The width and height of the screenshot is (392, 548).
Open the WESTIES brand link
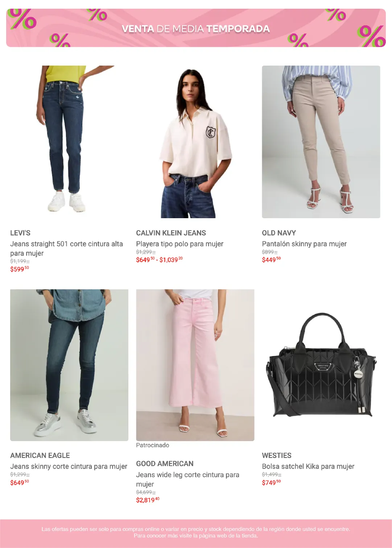click(277, 456)
